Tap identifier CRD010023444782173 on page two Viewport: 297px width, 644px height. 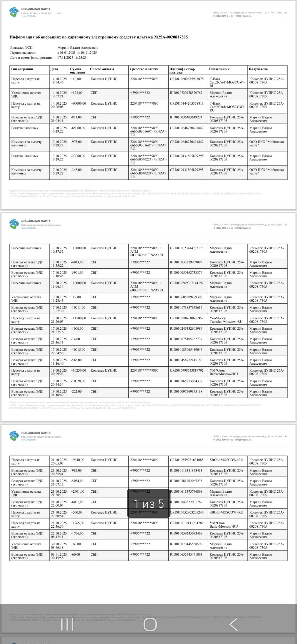[x=187, y=248]
